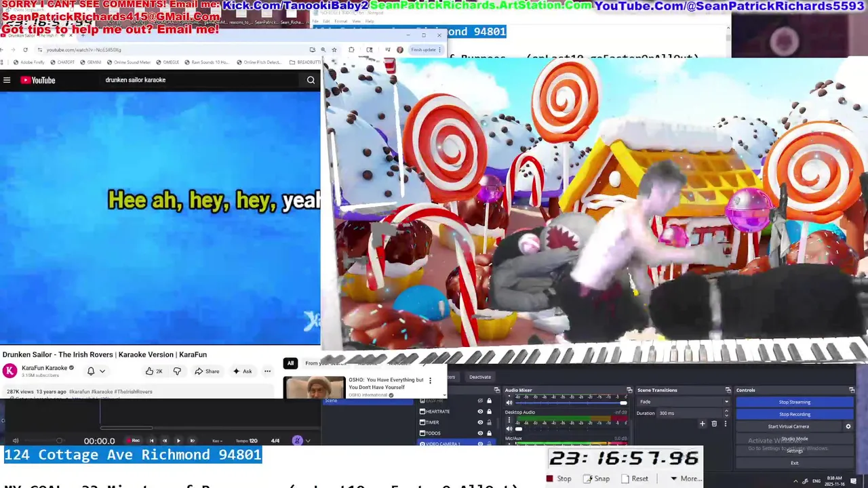The height and width of the screenshot is (488, 868).
Task: Click the sequencer volume speaker icon
Action: (16, 441)
